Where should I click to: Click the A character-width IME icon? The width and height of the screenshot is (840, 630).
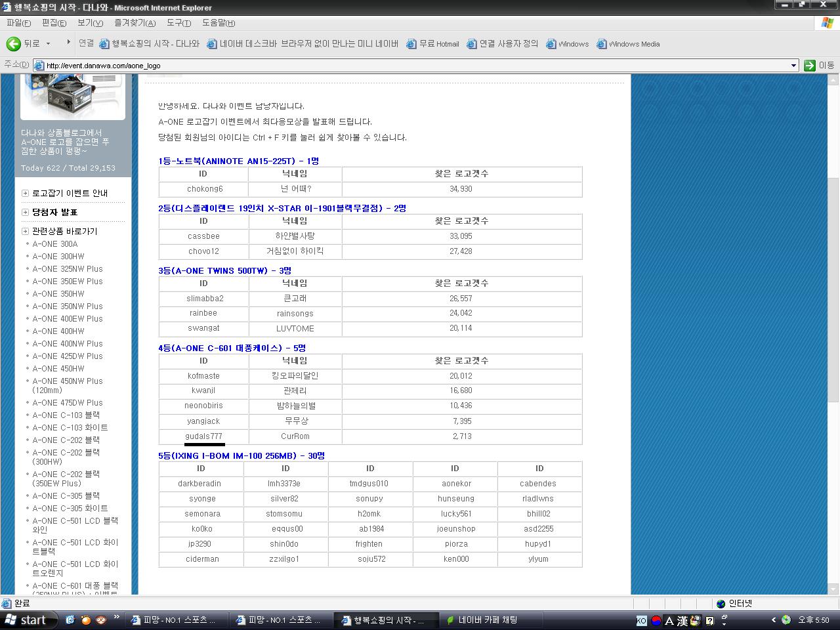(669, 620)
